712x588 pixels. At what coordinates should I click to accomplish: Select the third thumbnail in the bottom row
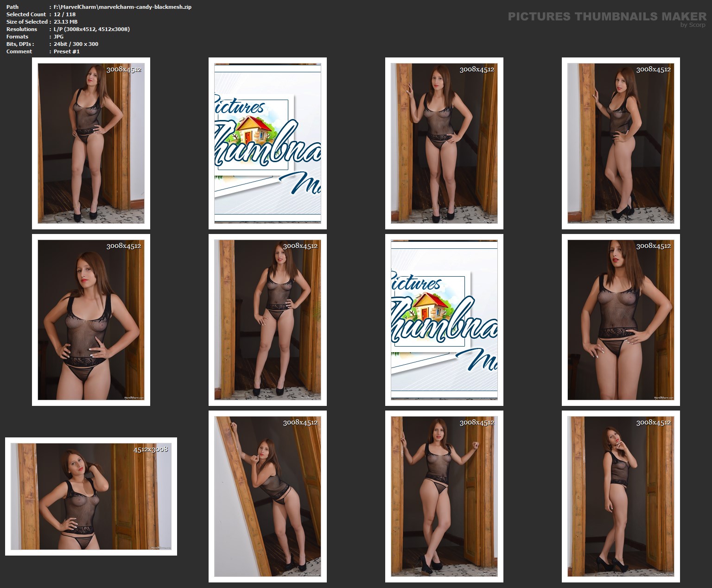444,496
